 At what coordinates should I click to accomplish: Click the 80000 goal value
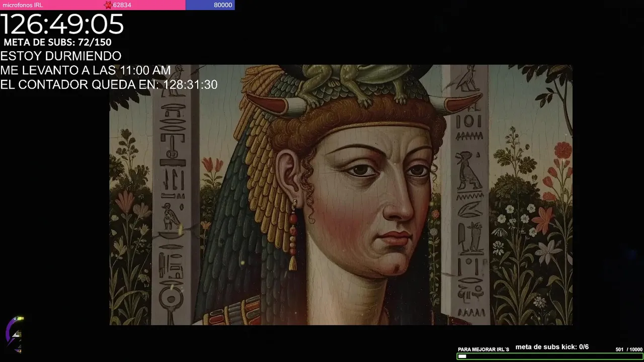223,5
